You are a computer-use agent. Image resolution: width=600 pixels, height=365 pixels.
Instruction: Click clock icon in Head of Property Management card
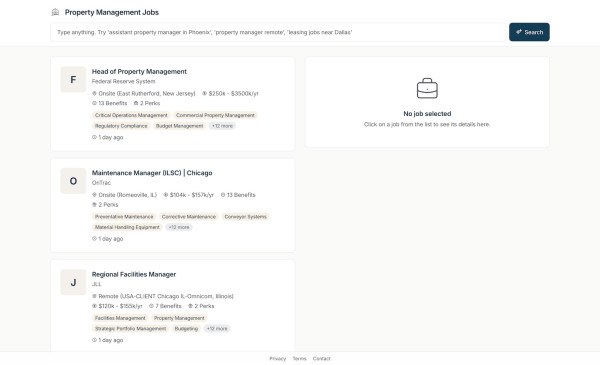pos(95,137)
